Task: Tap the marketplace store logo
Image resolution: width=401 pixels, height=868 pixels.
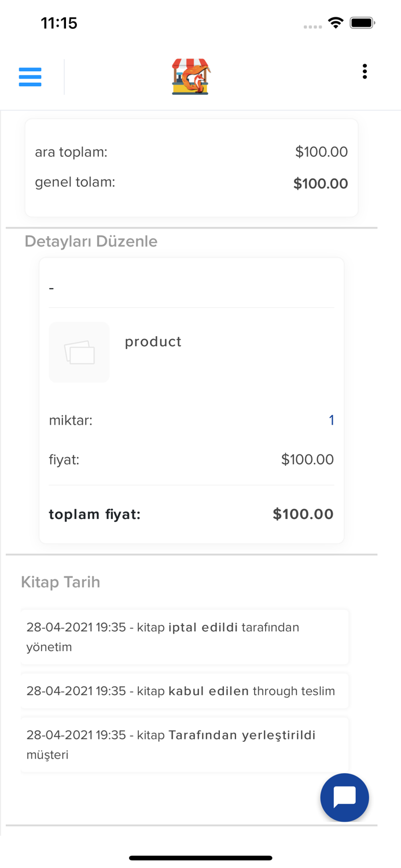Action: point(191,76)
